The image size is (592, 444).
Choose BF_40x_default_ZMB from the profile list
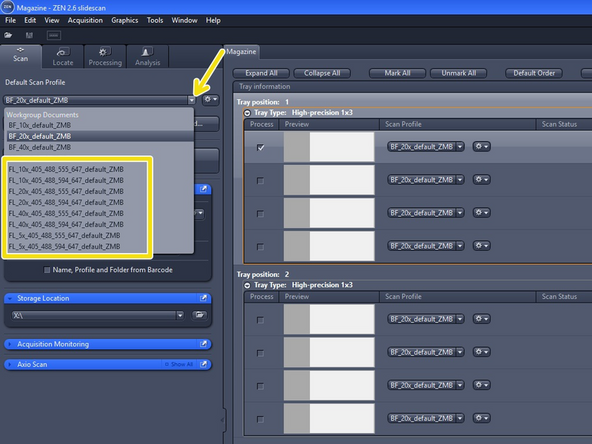click(100, 147)
